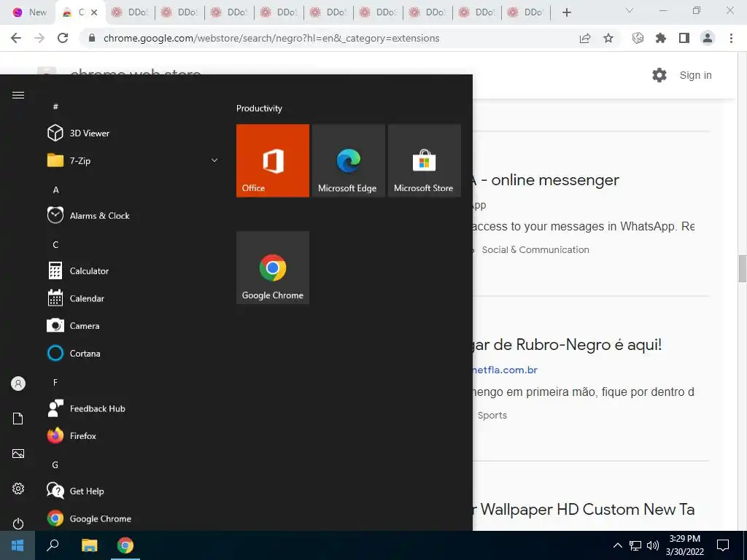Jump to the # letter group
747x560 pixels.
click(55, 106)
